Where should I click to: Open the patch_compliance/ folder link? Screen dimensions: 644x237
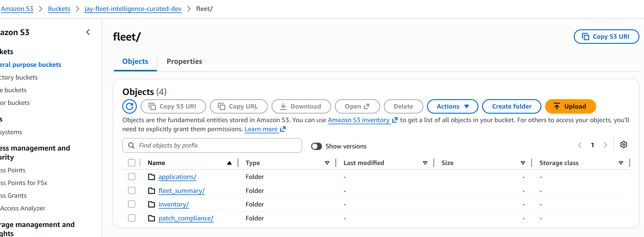tap(186, 218)
